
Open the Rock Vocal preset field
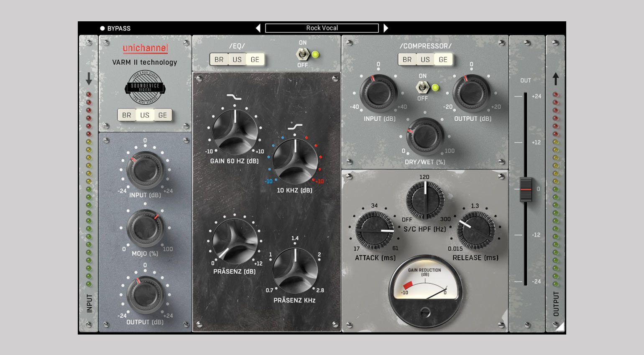pos(322,28)
